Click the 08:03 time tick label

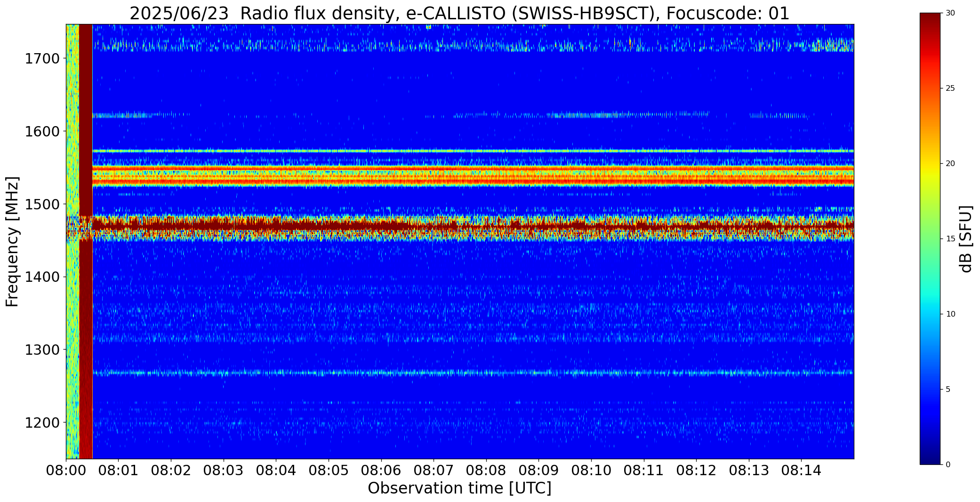224,470
